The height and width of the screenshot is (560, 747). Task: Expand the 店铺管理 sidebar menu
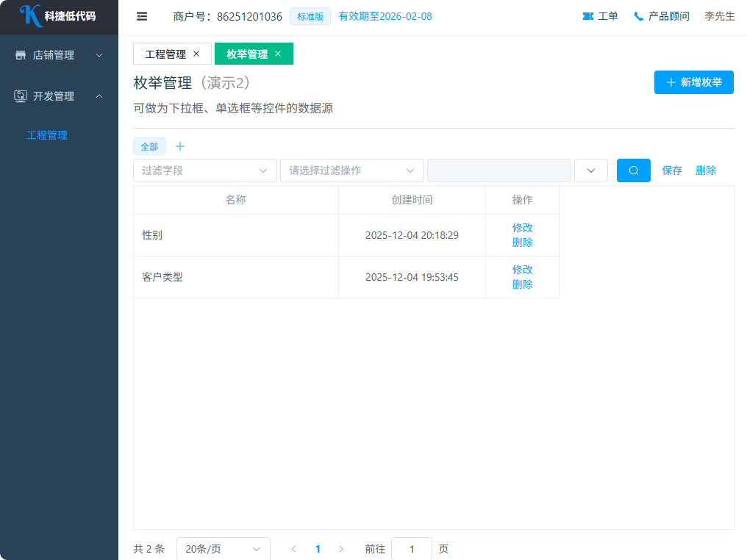pos(59,55)
